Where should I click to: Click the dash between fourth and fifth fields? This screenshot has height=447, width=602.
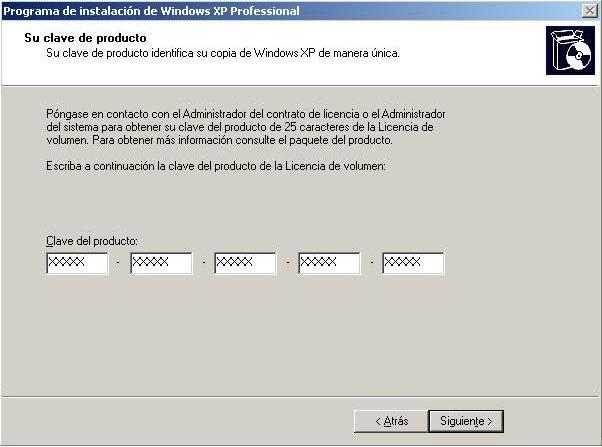coord(371,264)
